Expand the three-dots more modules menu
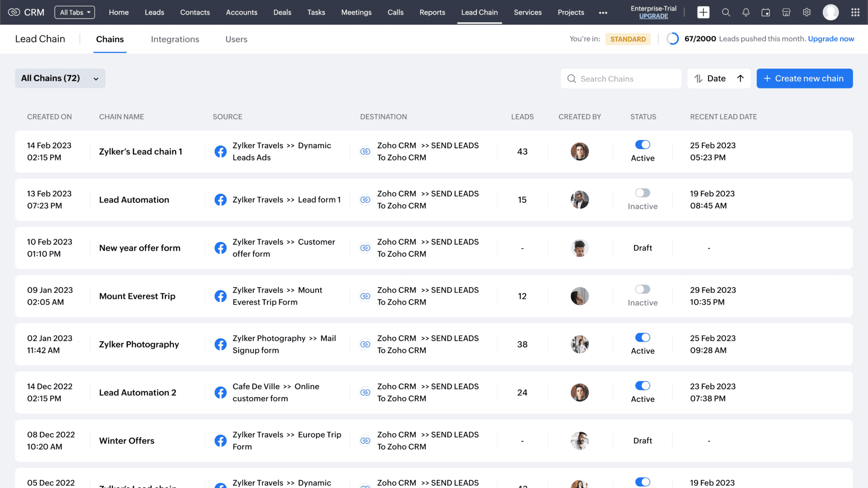This screenshot has height=488, width=868. pyautogui.click(x=603, y=13)
